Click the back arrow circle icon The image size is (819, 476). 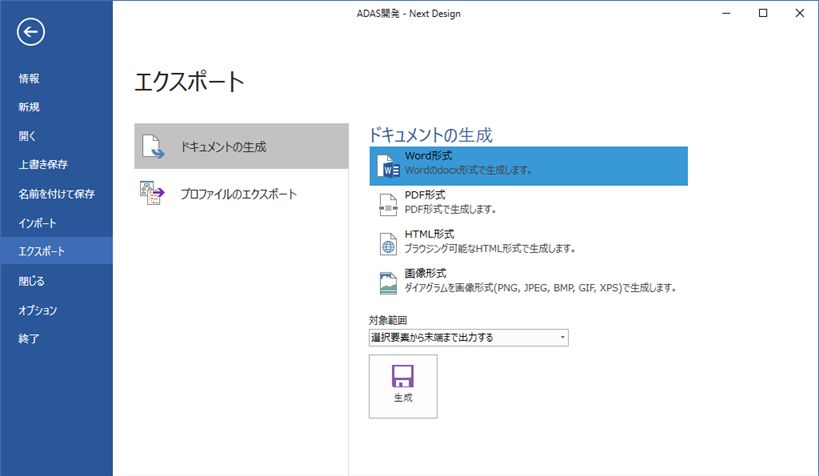tap(30, 32)
